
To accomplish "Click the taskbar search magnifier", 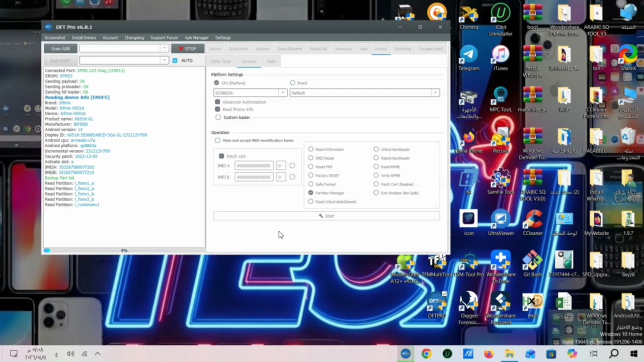I will click(614, 354).
